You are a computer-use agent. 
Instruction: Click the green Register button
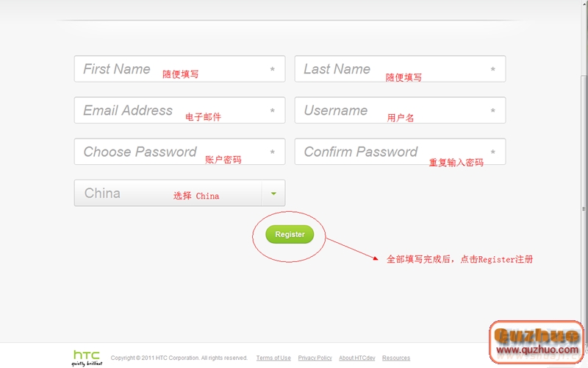pyautogui.click(x=290, y=234)
